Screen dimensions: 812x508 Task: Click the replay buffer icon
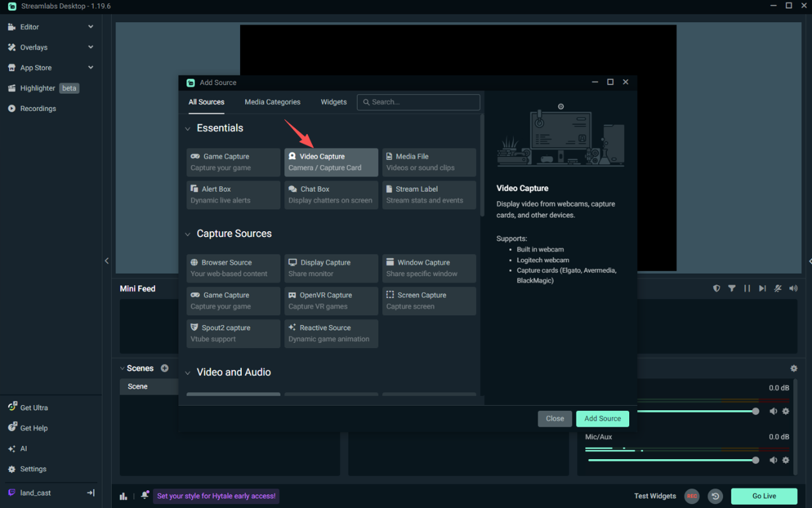coord(715,496)
